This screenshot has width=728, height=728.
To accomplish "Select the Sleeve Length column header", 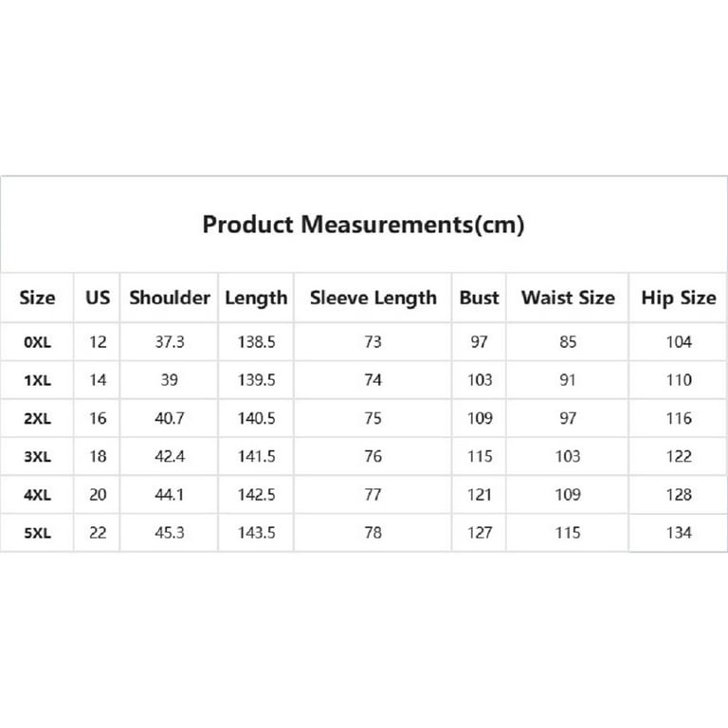I will 373,298.
